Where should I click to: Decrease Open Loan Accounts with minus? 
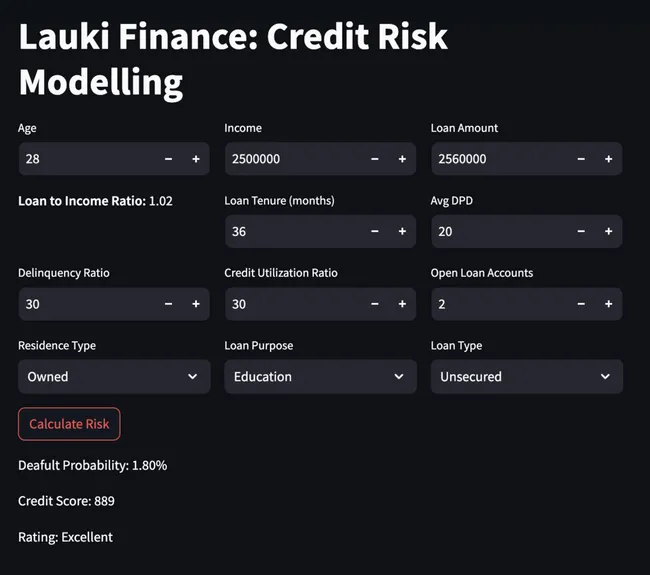point(581,304)
